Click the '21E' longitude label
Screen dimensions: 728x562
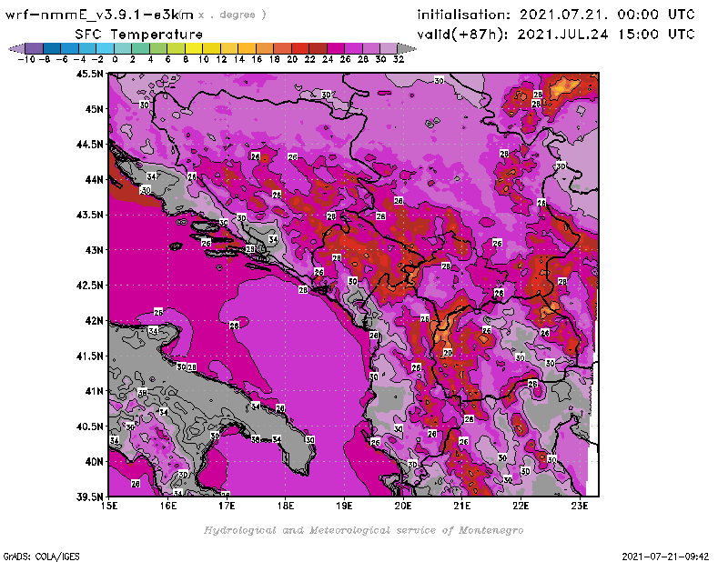(x=461, y=506)
